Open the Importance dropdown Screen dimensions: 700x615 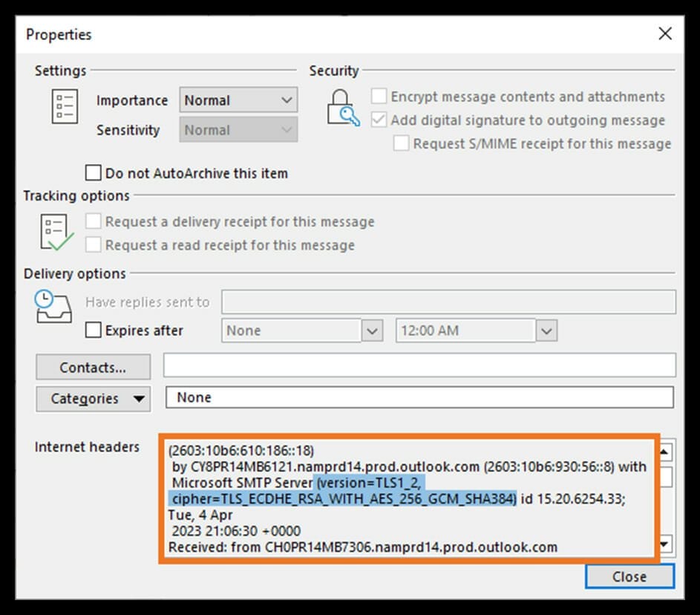(x=238, y=100)
